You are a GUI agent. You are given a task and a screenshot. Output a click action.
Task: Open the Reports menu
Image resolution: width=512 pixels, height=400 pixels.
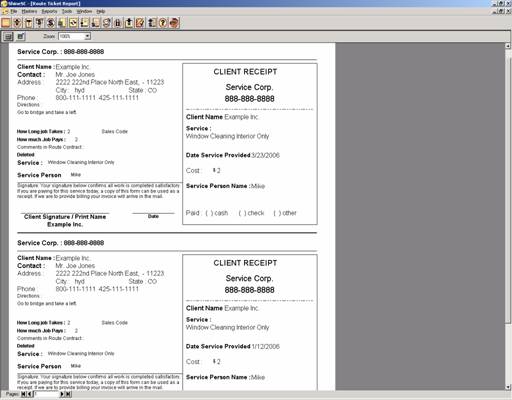(x=49, y=11)
